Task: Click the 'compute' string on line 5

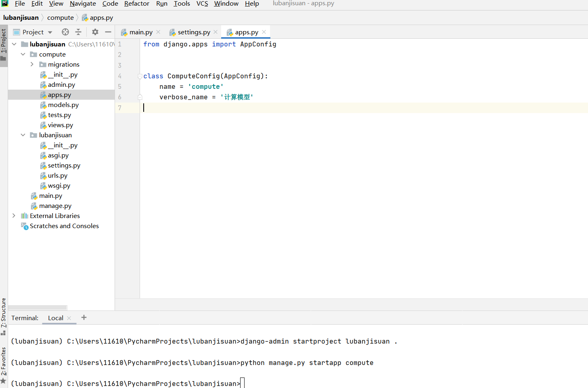Action: [x=206, y=87]
